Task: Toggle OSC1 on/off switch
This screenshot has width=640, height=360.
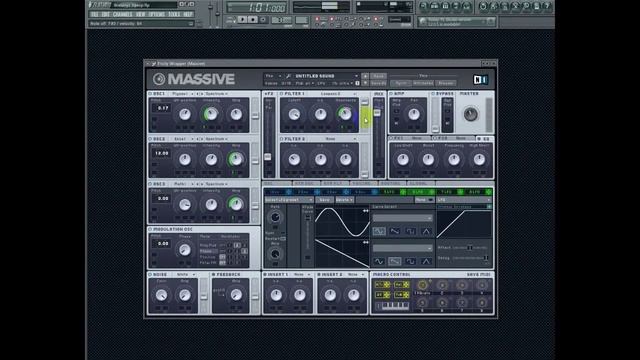Action: pyautogui.click(x=150, y=94)
